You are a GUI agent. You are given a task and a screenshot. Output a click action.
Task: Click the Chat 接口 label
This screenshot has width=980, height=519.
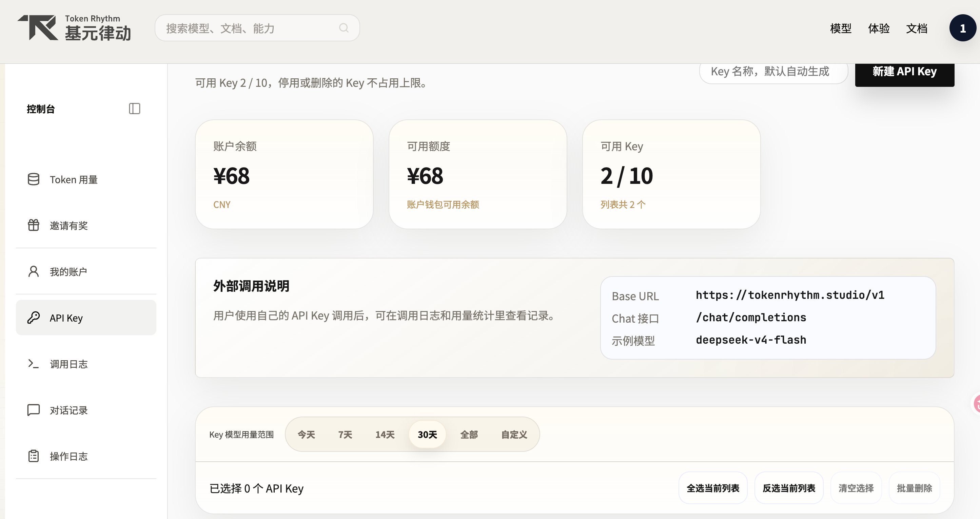click(x=635, y=319)
